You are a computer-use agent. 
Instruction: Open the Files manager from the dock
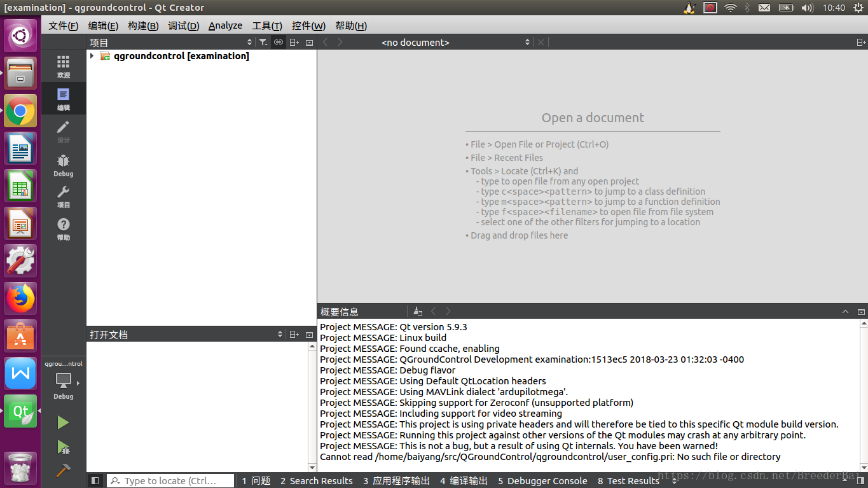click(x=21, y=73)
